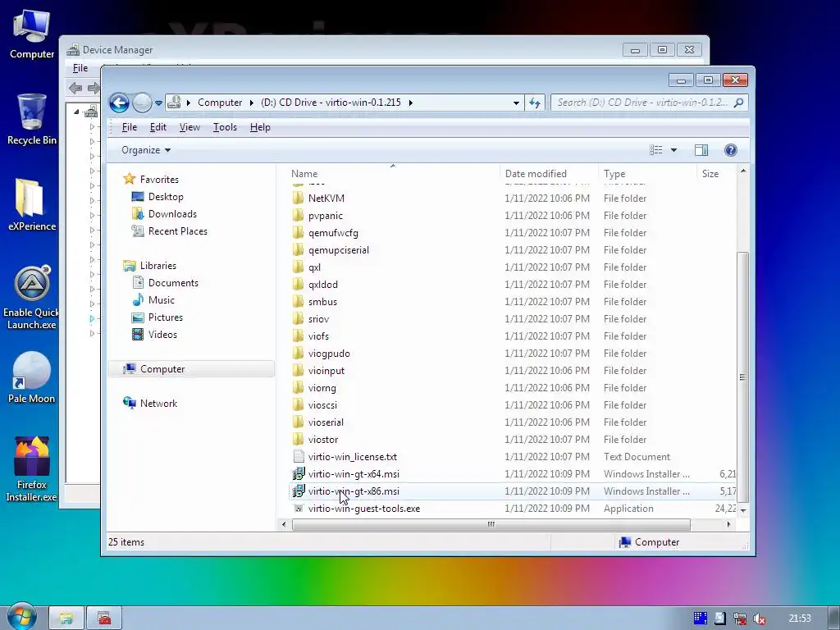
Task: Select the vioscsi folder
Action: point(322,405)
